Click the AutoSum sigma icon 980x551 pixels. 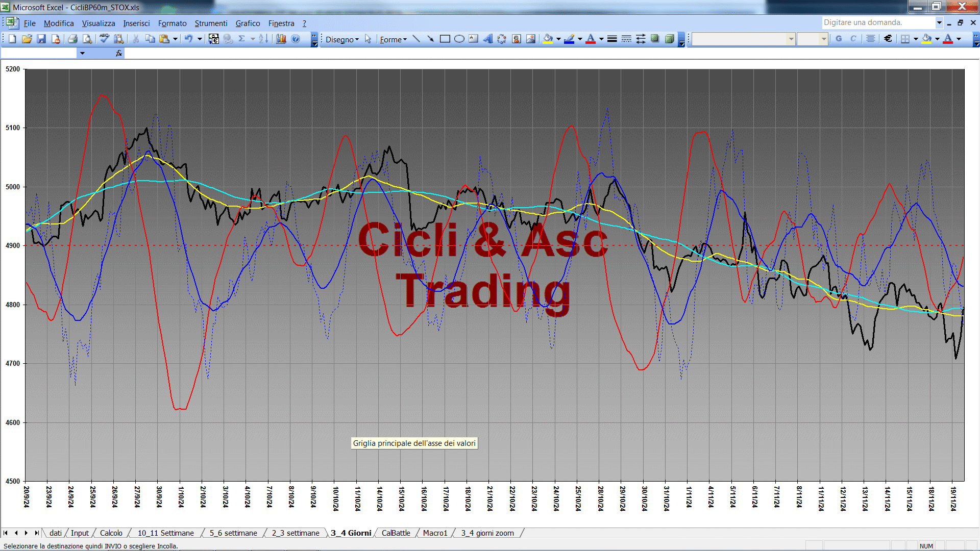pos(242,39)
